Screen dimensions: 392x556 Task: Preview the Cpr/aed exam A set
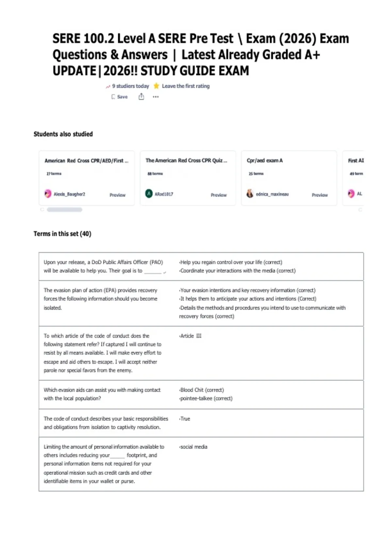319,195
